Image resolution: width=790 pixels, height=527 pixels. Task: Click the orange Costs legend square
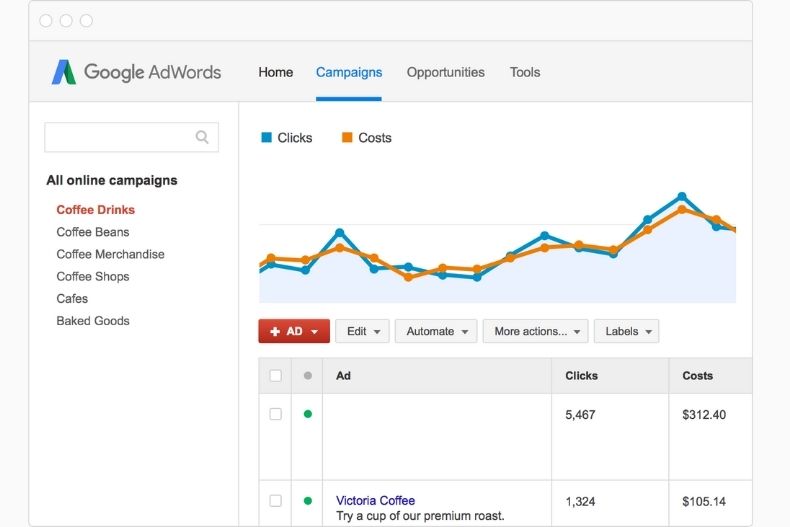coord(347,138)
